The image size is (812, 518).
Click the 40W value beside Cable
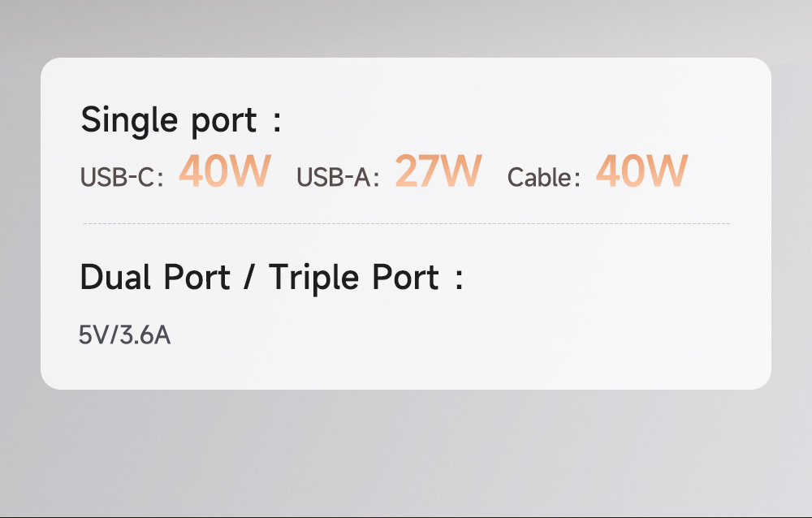(641, 171)
